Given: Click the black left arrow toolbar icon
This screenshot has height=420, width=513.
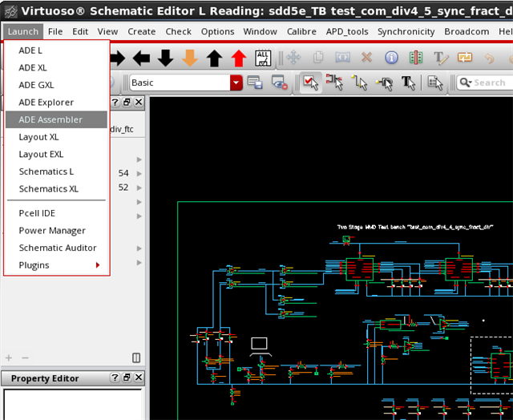Looking at the screenshot, I should tap(141, 59).
